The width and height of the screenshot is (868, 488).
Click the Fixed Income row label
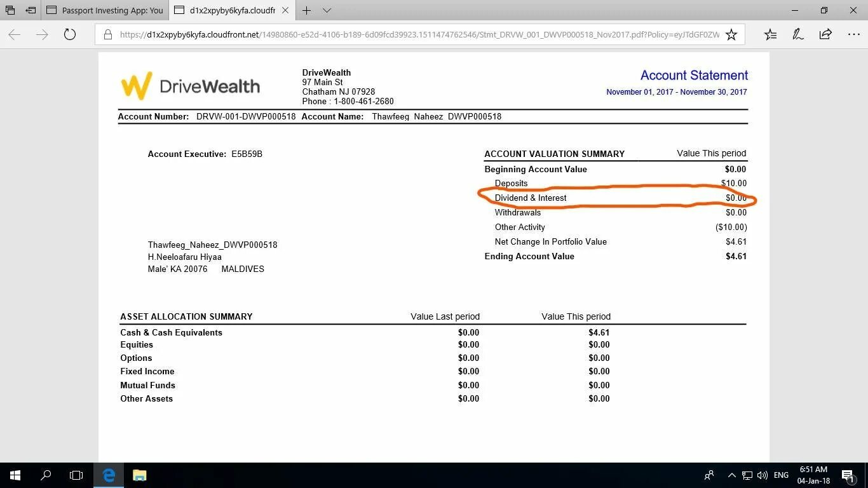(x=147, y=371)
